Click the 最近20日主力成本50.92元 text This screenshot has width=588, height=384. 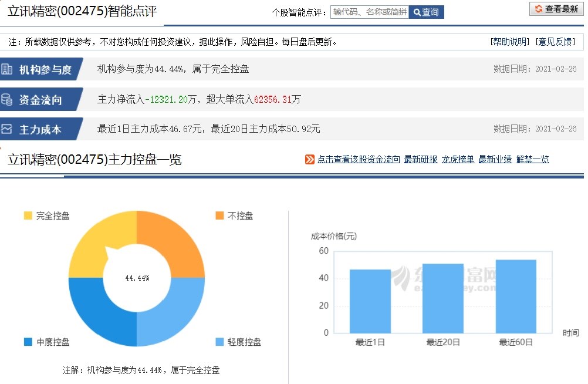(265, 129)
